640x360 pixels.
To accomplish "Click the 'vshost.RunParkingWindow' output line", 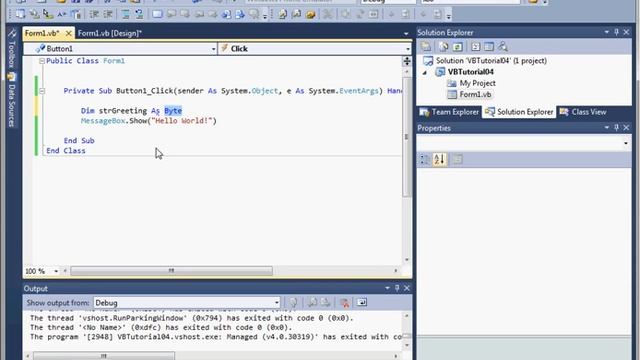I will pyautogui.click(x=192, y=318).
